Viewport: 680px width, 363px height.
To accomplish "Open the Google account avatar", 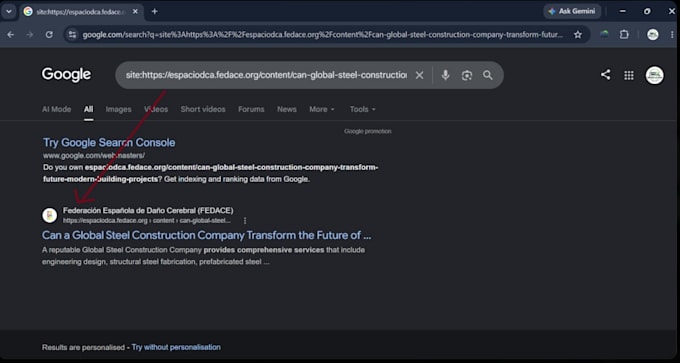I will pyautogui.click(x=654, y=75).
